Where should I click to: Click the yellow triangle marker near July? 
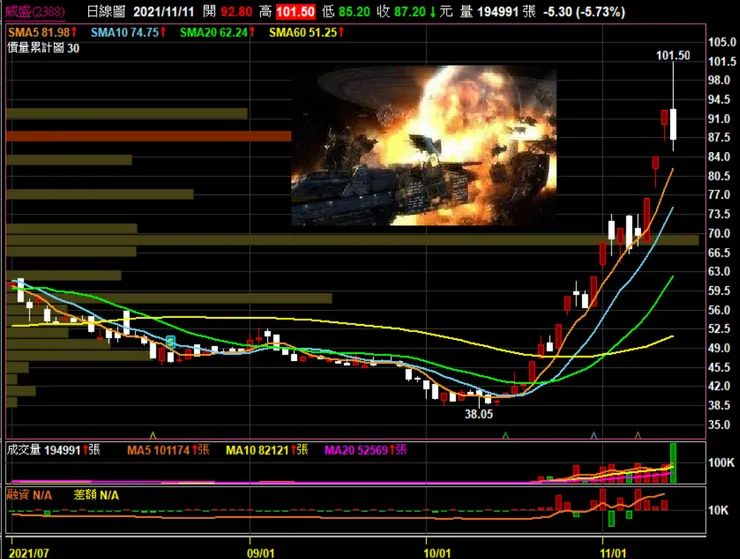point(152,435)
